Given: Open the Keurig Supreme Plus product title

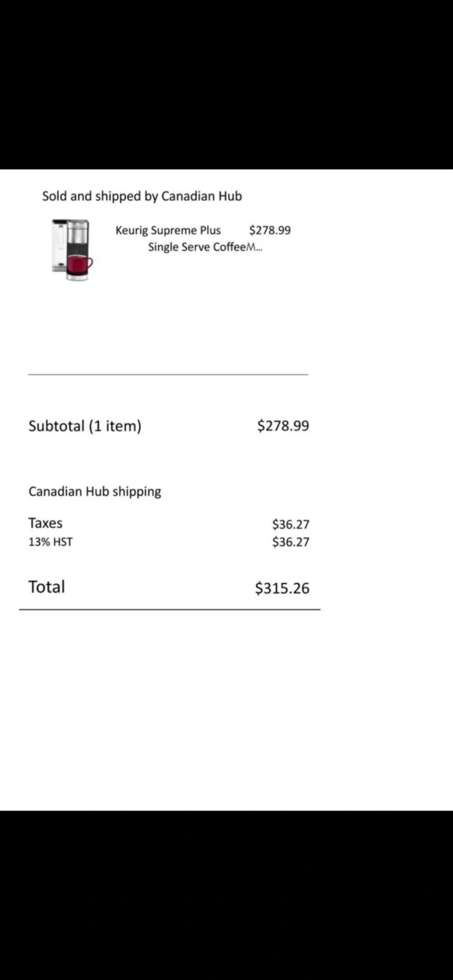Looking at the screenshot, I should click(x=168, y=230).
